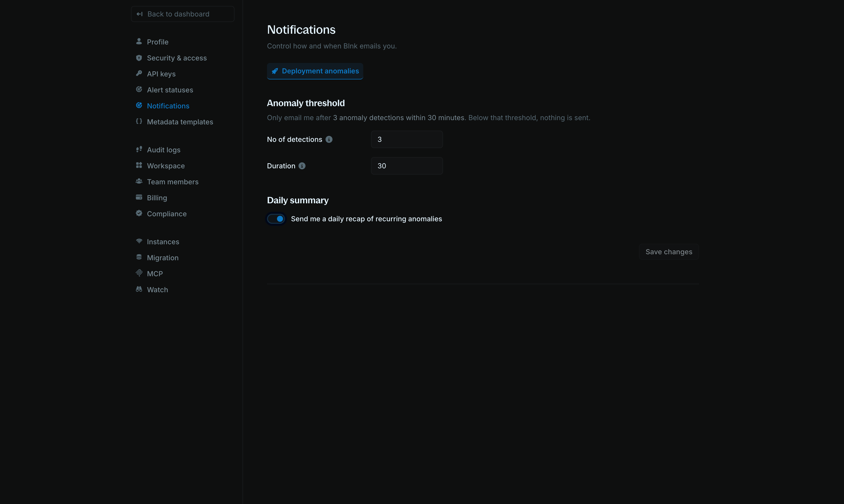Click the info icon beside No of detections
Viewport: 844px width, 504px height.
coord(329,139)
